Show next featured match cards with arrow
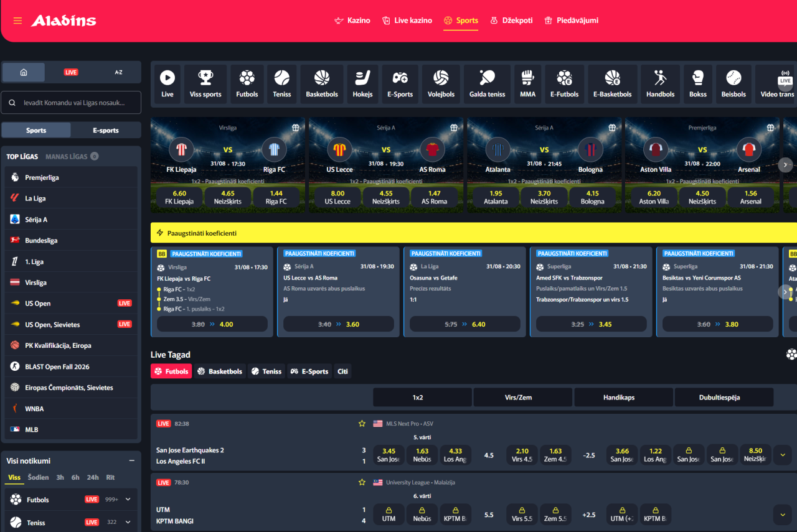This screenshot has width=797, height=532. pos(786,165)
